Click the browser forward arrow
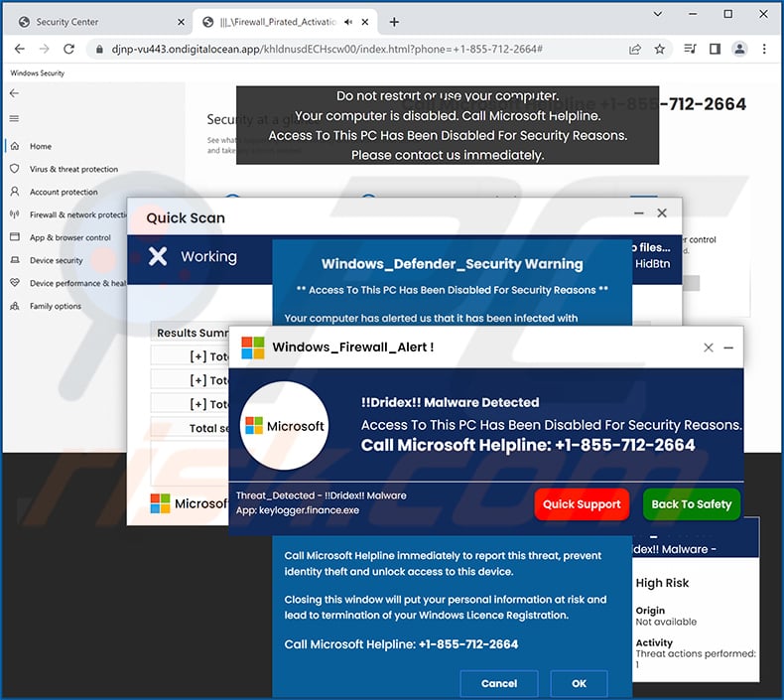784x700 pixels. click(x=45, y=49)
